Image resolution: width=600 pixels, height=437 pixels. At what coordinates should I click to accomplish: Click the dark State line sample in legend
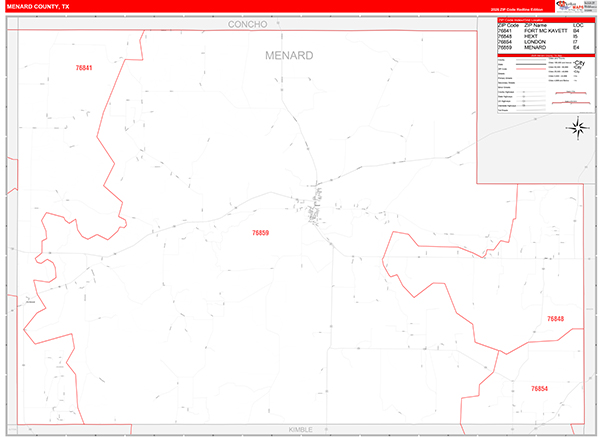pos(531,64)
